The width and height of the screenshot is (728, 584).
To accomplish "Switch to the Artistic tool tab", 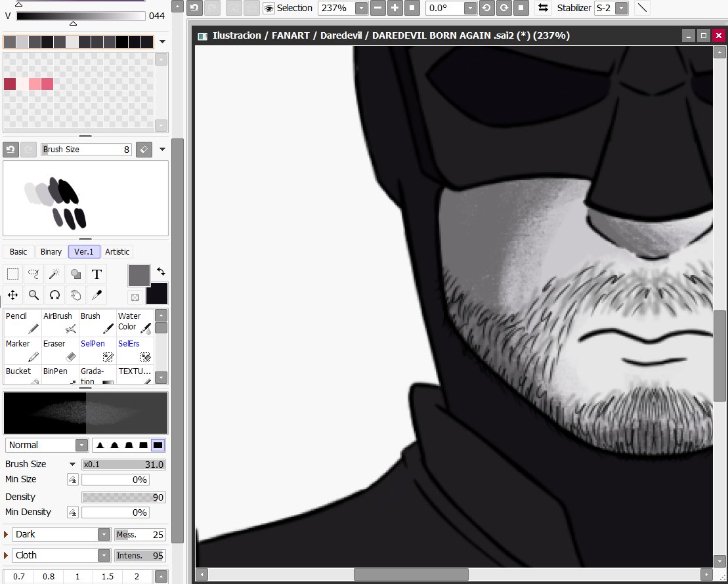I will (117, 251).
